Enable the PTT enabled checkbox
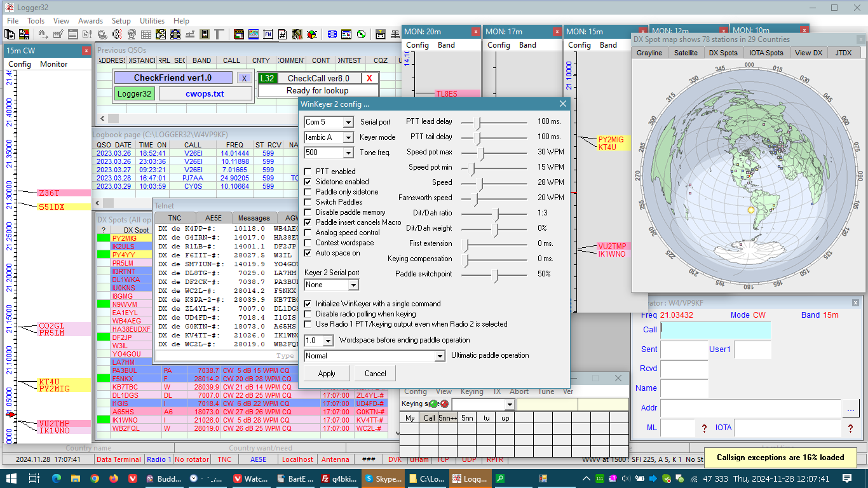This screenshot has height=488, width=868. [308, 172]
